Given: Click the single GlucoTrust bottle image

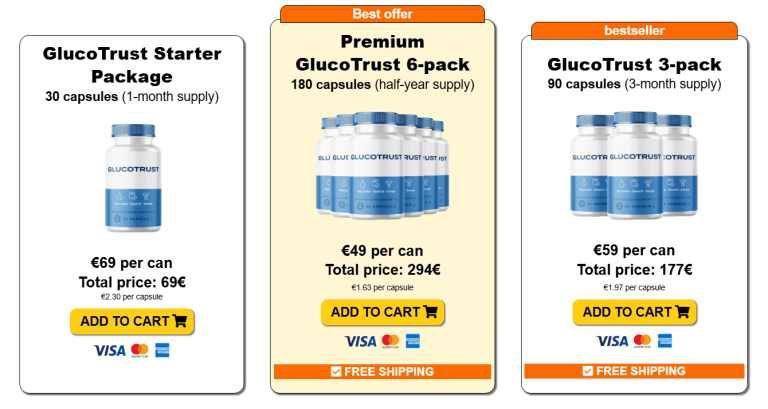Looking at the screenshot, I should [x=132, y=179].
